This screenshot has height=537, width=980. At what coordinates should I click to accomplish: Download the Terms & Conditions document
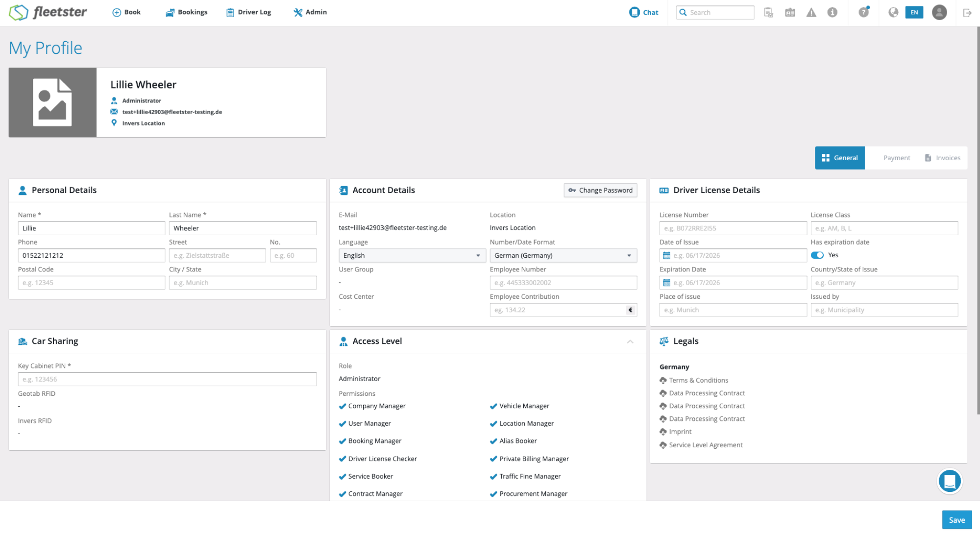[694, 380]
